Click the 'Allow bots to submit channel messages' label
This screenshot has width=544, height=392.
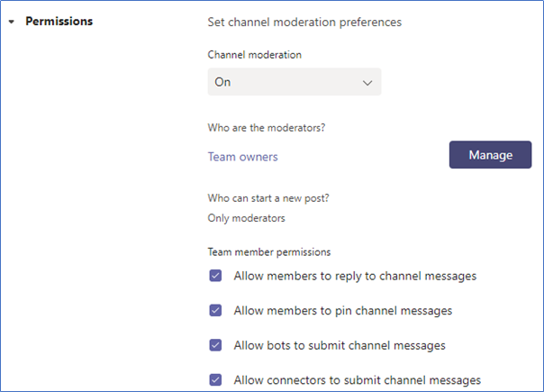pyautogui.click(x=340, y=345)
